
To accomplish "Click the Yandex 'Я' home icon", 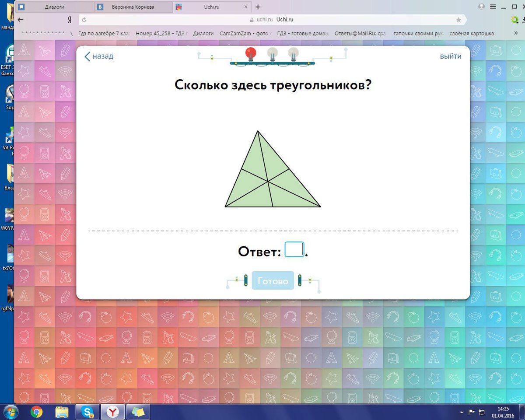I will [69, 20].
